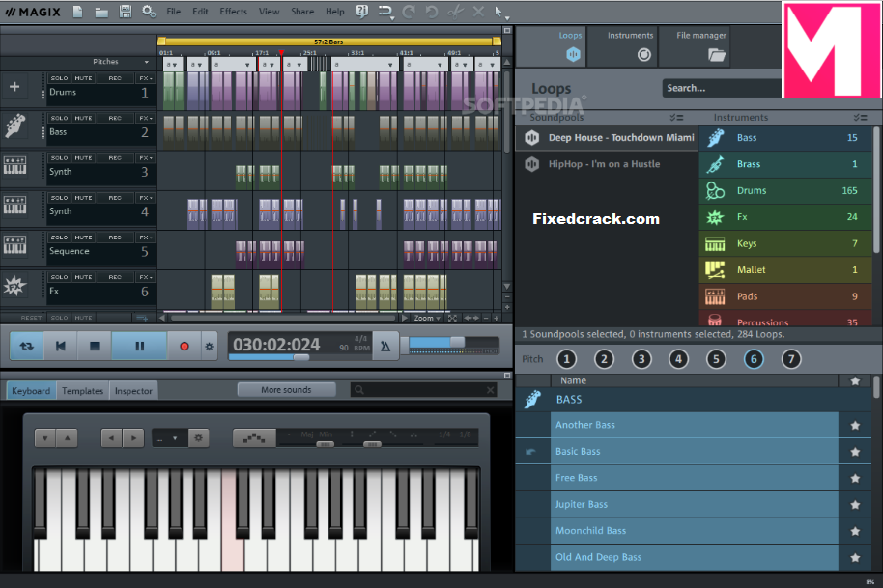Select the Pads instrument category icon
Screen dimensions: 883x588
coord(715,296)
